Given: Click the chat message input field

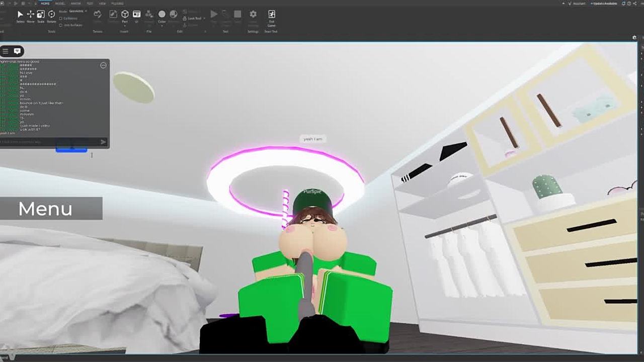Looking at the screenshot, I should point(50,142).
